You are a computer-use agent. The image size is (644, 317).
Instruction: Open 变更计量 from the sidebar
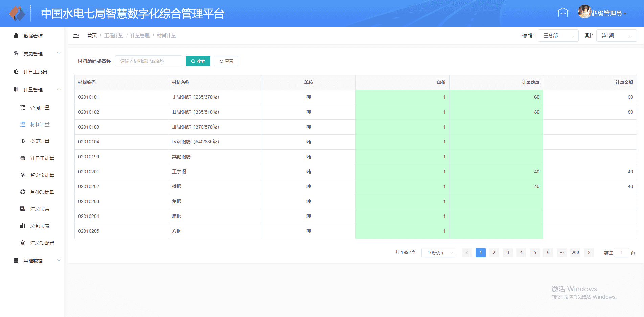40,141
